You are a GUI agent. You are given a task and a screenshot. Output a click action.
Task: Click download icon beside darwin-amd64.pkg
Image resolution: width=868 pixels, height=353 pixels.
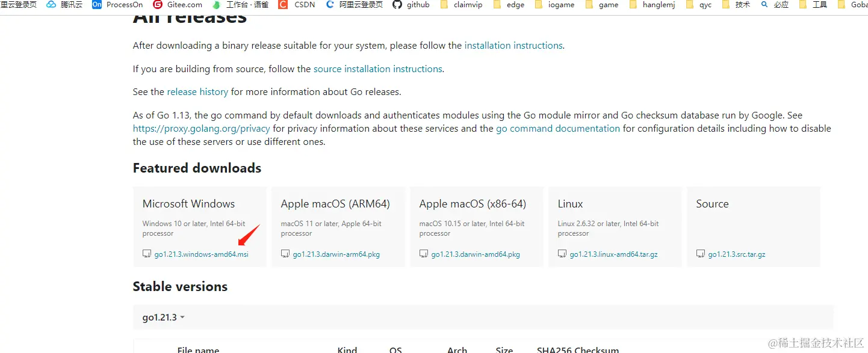(x=424, y=254)
